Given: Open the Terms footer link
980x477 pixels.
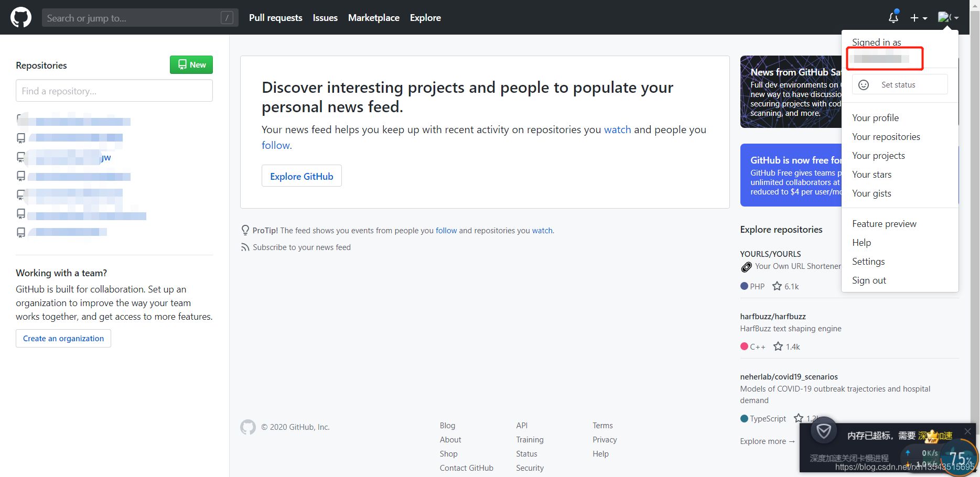Looking at the screenshot, I should (602, 425).
